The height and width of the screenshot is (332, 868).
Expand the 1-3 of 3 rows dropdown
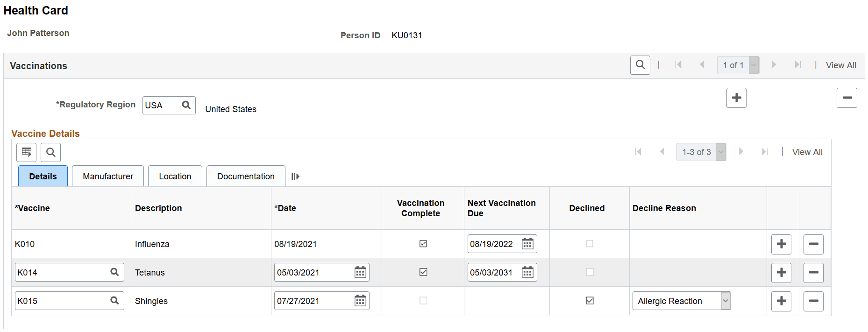(721, 152)
